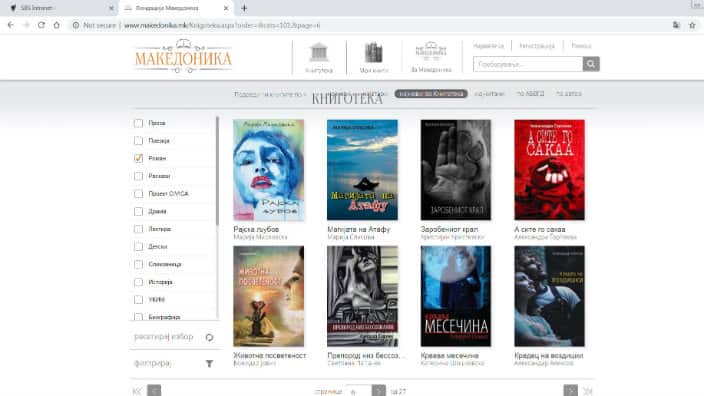Go to previous page arrow button
Screen dimensions: 704x396
click(154, 391)
